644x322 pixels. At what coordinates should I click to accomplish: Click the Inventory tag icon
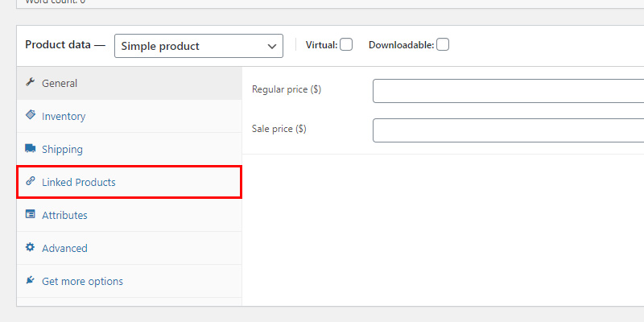point(30,114)
